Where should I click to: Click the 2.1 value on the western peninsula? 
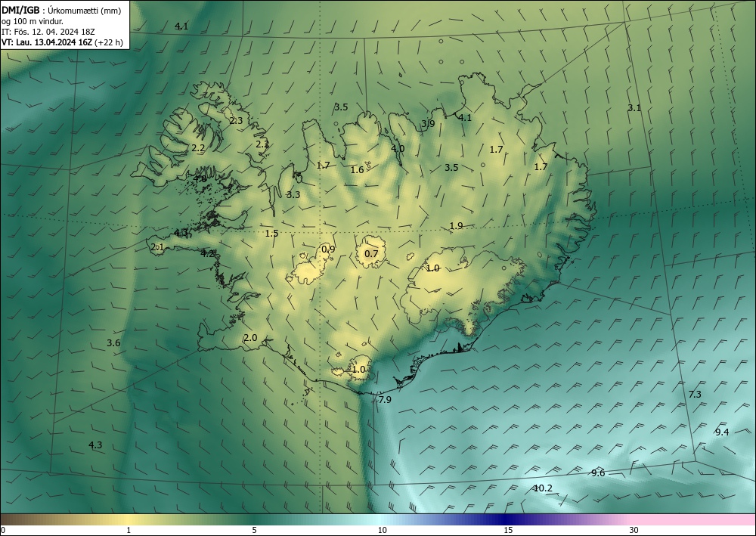point(158,247)
